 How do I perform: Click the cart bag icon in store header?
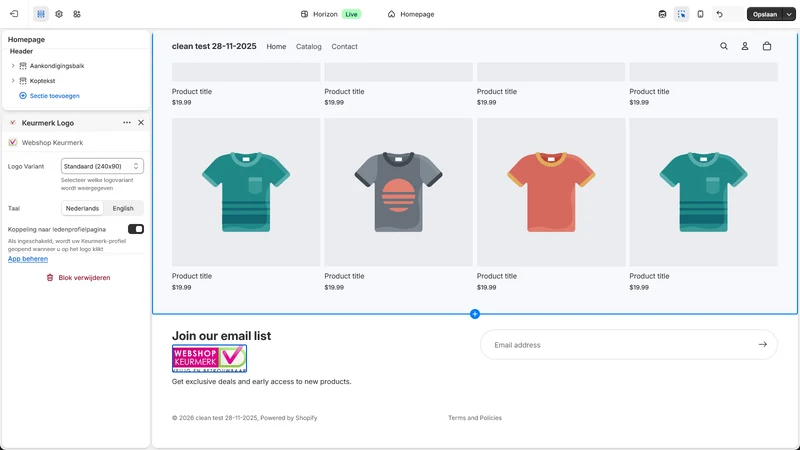click(767, 46)
